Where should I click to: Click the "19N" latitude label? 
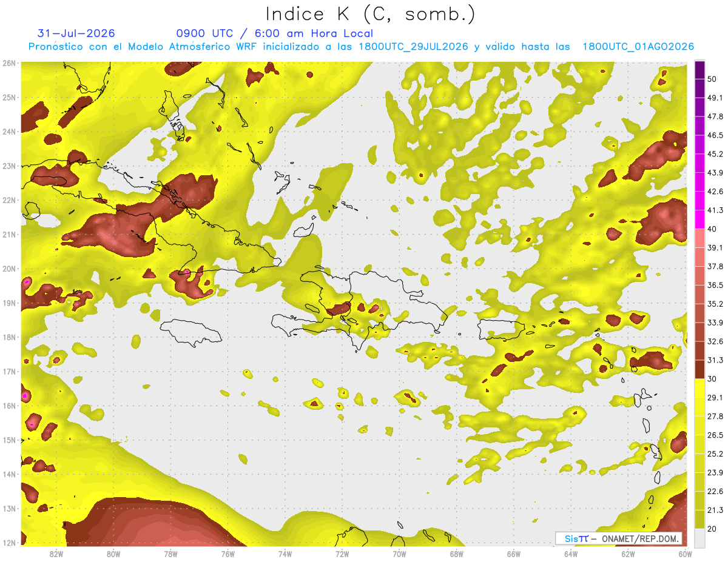[x=9, y=303]
